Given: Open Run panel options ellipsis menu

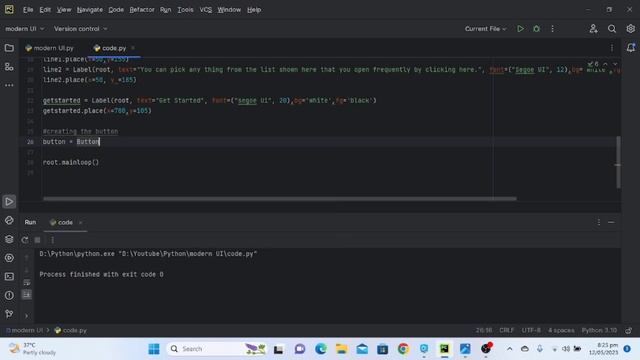Looking at the screenshot, I should (599, 222).
